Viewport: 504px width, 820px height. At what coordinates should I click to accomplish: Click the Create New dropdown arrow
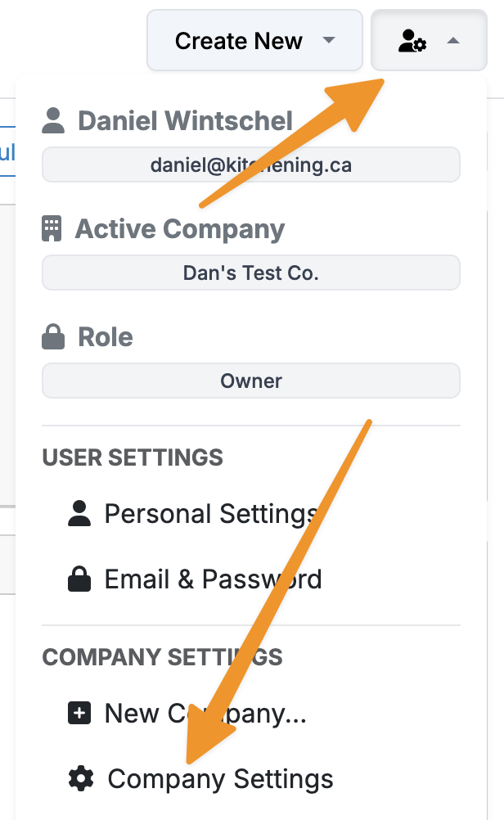(x=329, y=41)
